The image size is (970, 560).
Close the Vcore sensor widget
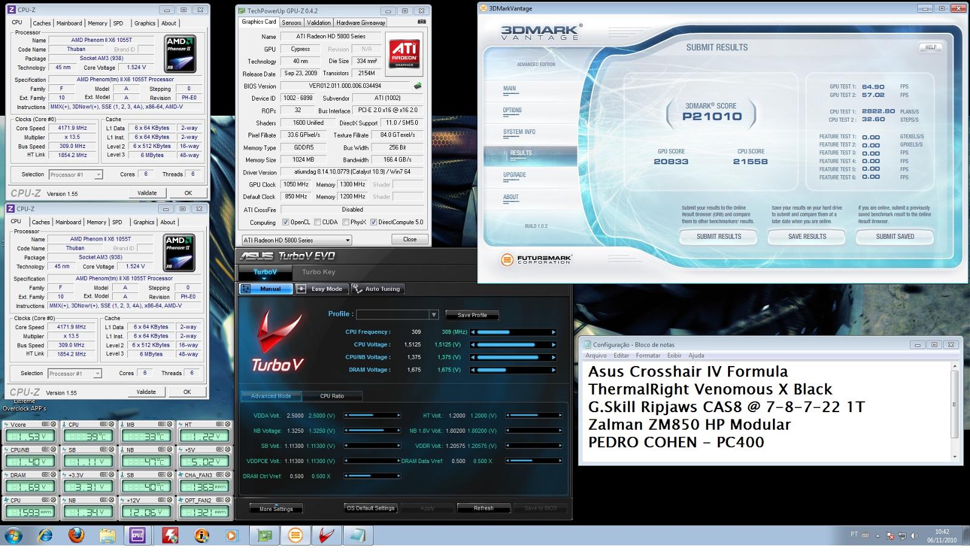[x=53, y=424]
